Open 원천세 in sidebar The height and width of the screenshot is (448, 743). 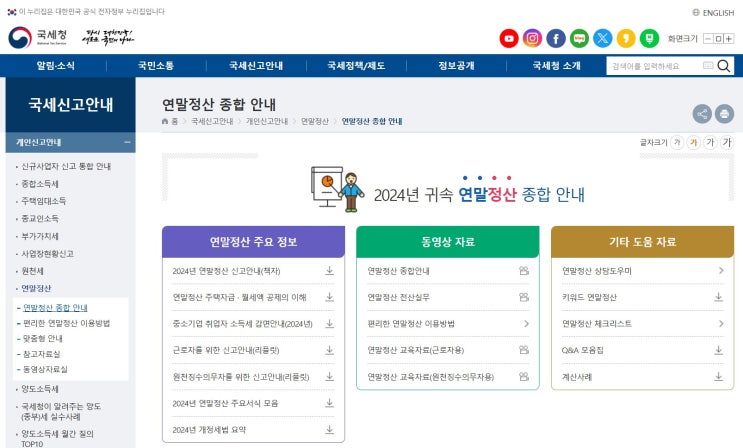[x=32, y=271]
